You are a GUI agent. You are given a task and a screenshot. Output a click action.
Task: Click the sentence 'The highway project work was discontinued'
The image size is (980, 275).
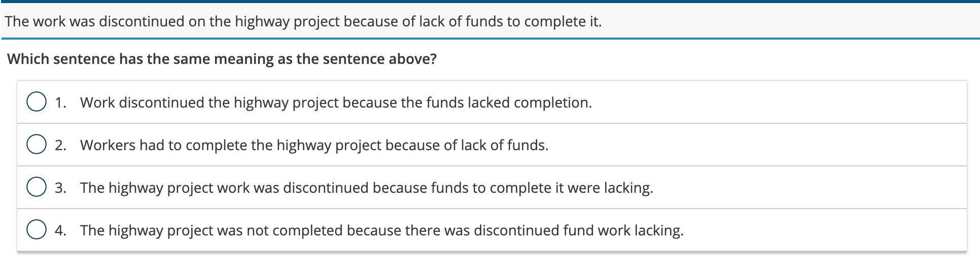366,188
